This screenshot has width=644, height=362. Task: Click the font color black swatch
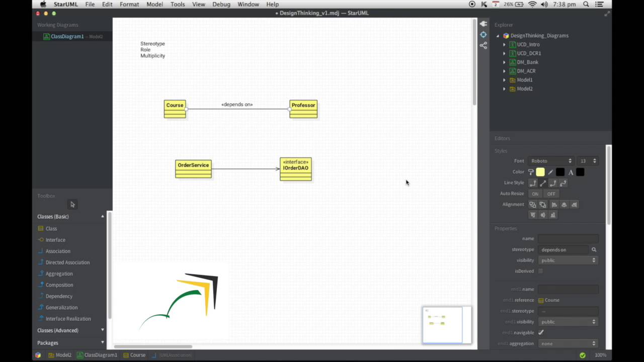click(x=580, y=172)
